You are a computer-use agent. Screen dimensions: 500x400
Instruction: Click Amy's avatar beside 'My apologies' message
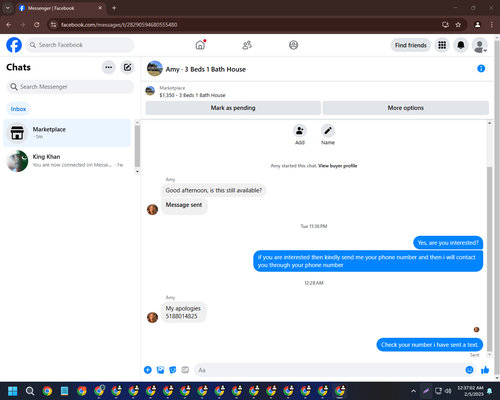pos(152,317)
